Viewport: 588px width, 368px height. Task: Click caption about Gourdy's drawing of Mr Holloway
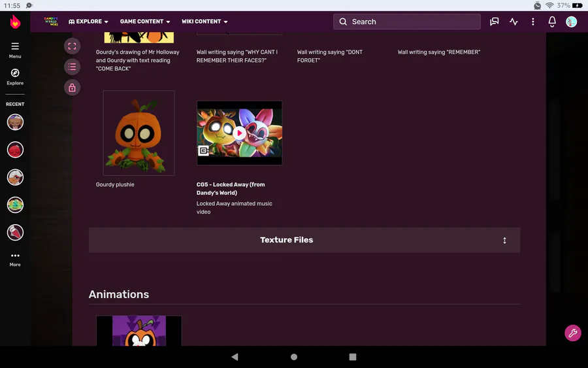(137, 60)
